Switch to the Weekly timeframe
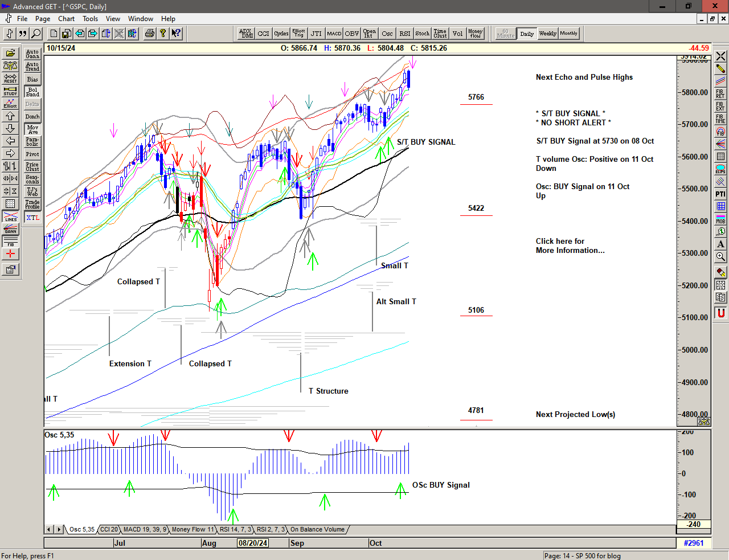Image resolution: width=729 pixels, height=560 pixels. pyautogui.click(x=547, y=34)
